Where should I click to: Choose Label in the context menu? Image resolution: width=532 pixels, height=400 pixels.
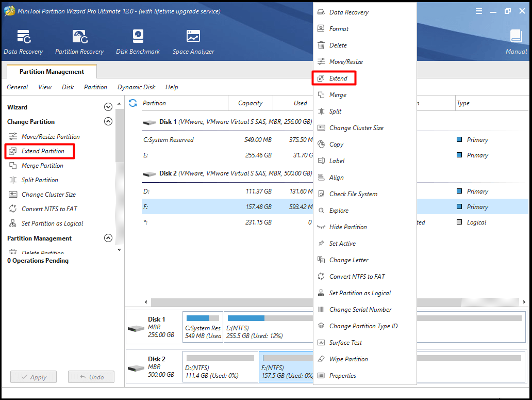[x=365, y=161]
